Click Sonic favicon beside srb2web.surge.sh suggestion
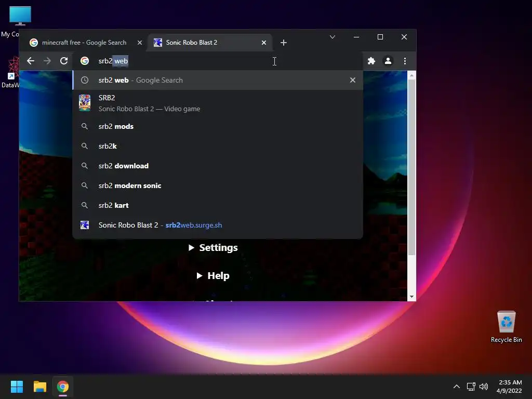The image size is (532, 399). [85, 225]
